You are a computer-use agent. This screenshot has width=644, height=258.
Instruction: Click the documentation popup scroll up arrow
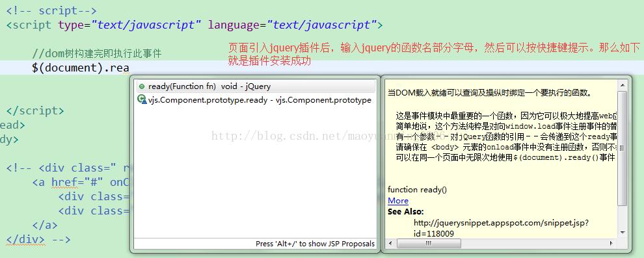[623, 86]
